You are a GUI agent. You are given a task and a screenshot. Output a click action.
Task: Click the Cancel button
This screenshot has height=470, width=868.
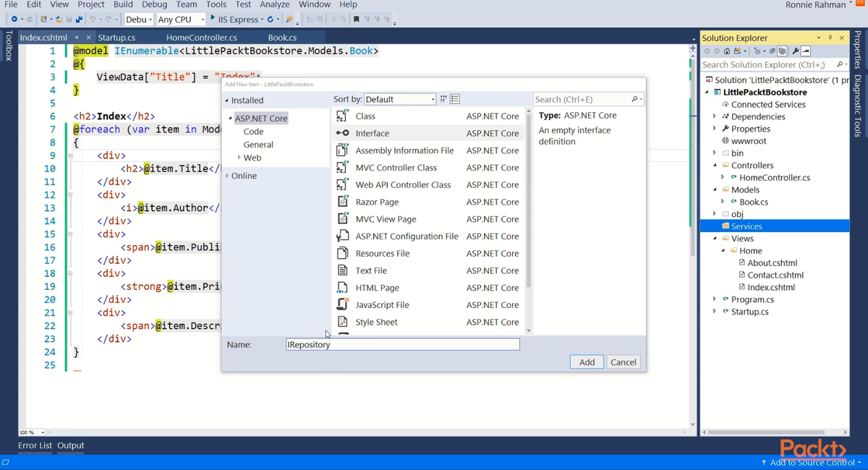[x=623, y=362]
